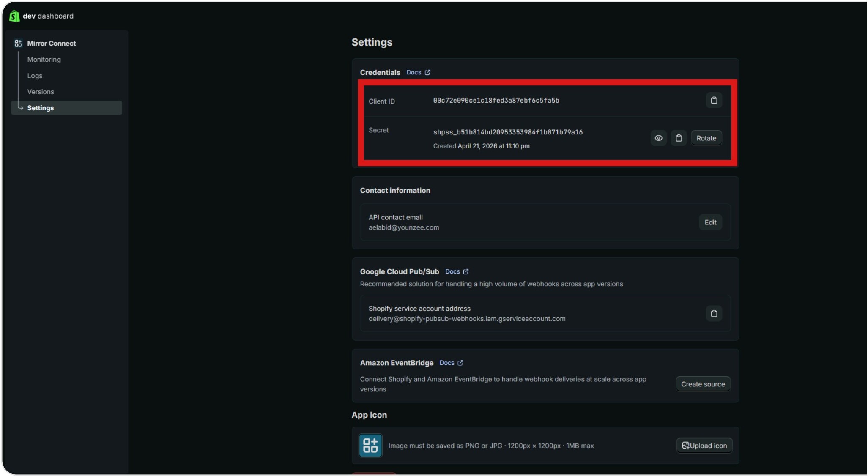Select the Client ID value 00c72e090ce1c18fed3a87ebf6c5fa5b
This screenshot has height=476, width=868.
[x=496, y=101]
